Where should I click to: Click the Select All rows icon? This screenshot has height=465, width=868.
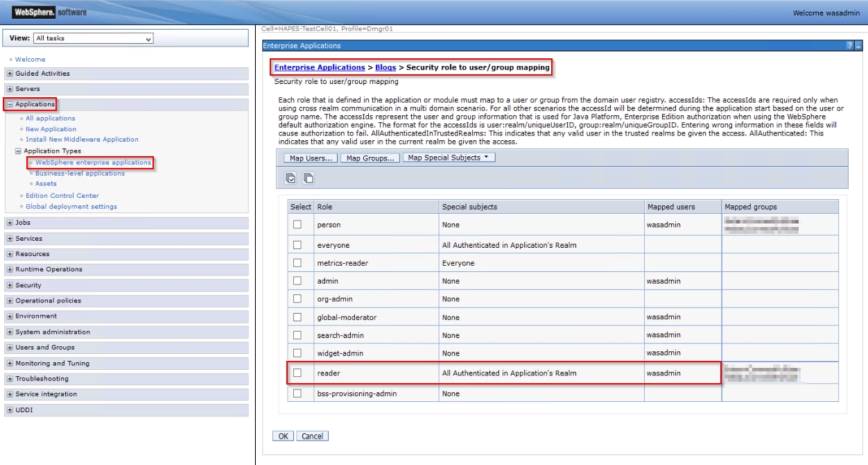291,178
